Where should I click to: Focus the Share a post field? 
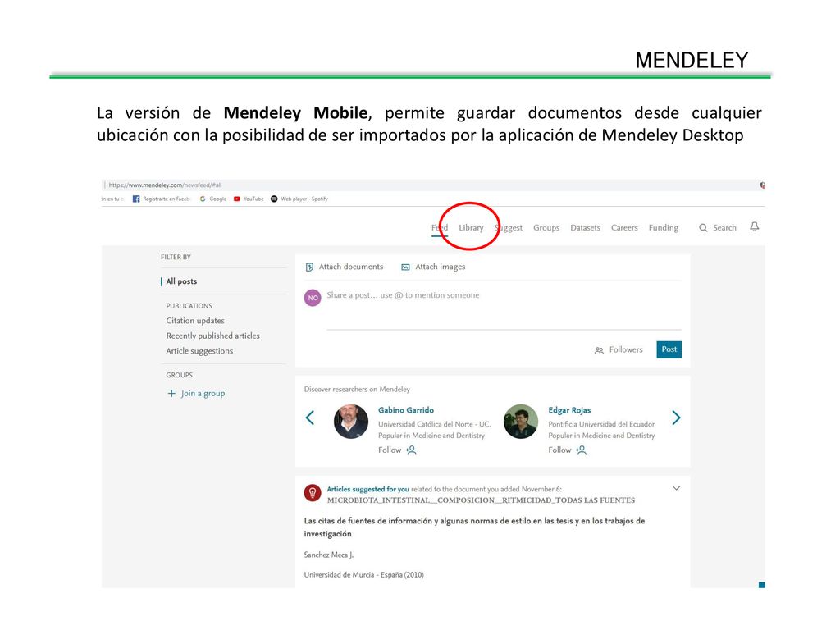coord(504,309)
